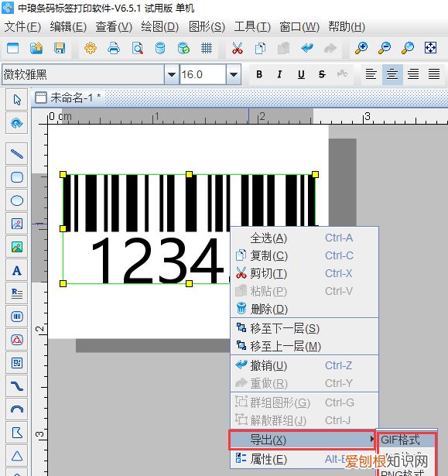The width and height of the screenshot is (448, 476).
Task: Choose 全选(A) from context menu
Action: [305, 238]
